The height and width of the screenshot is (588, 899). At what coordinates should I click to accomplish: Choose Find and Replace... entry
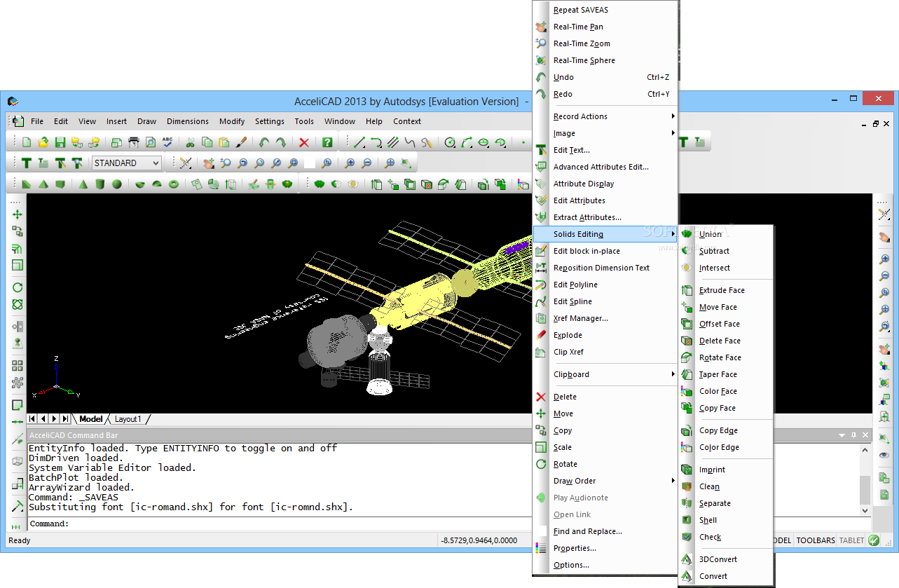pyautogui.click(x=605, y=531)
